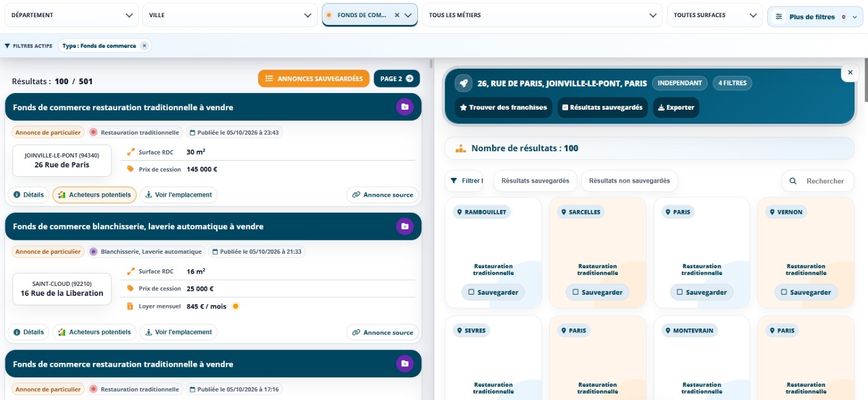Click Trouver des franchises button

(x=504, y=107)
